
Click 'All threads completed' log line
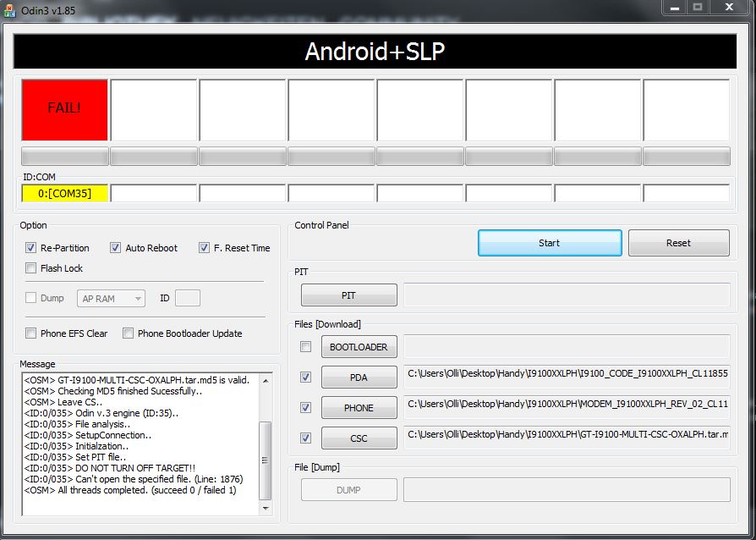[x=130, y=490]
